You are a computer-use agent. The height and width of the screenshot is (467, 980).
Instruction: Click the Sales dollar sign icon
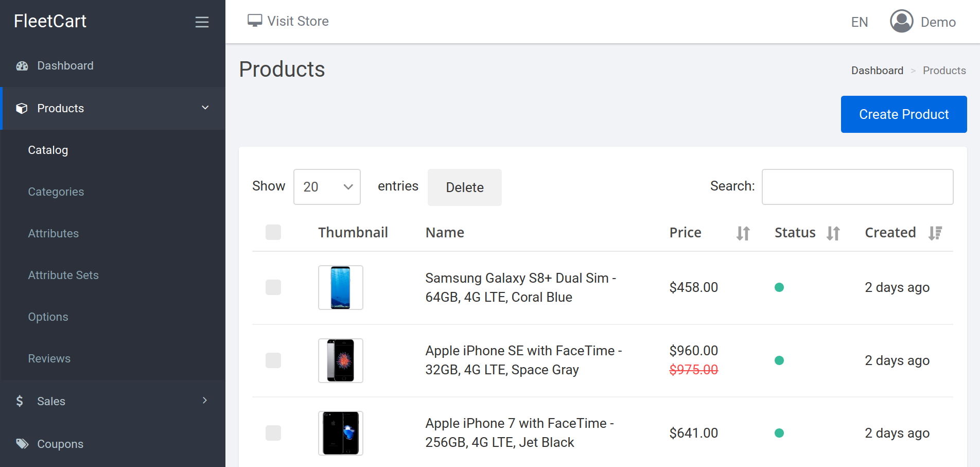pyautogui.click(x=20, y=401)
